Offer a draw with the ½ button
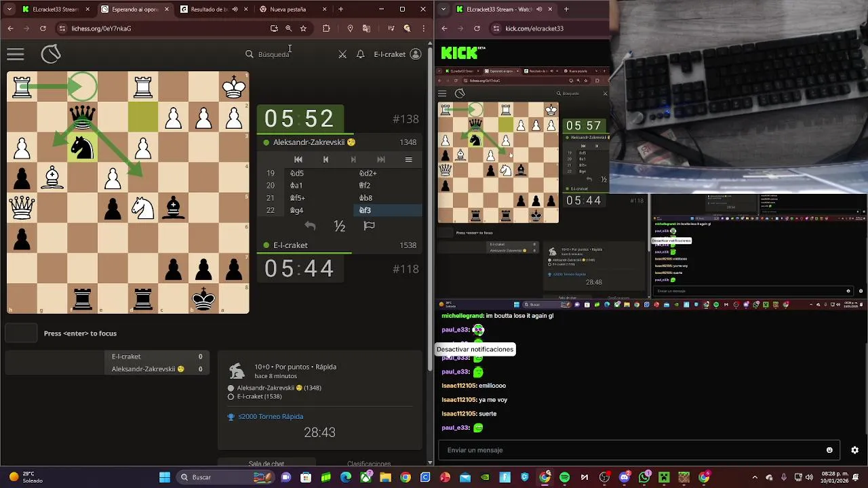 (340, 226)
